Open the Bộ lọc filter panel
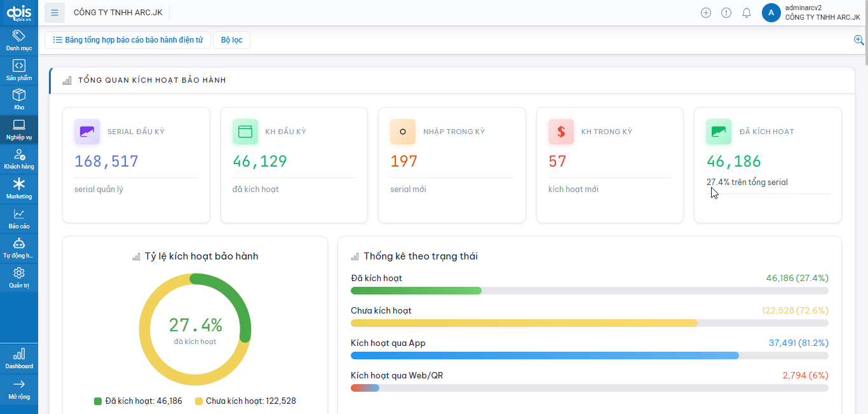This screenshot has width=868, height=414. coord(231,39)
